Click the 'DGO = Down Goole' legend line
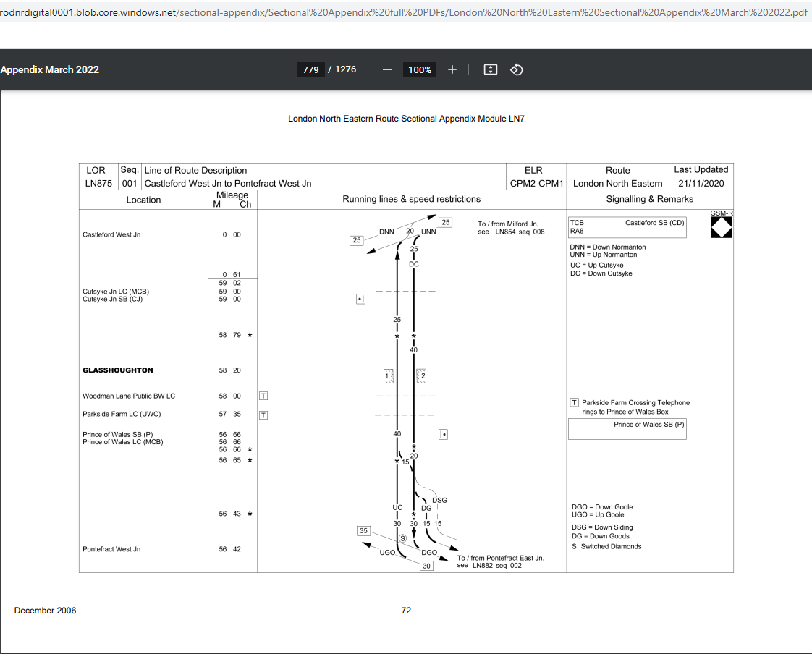This screenshot has width=812, height=654. tap(602, 507)
